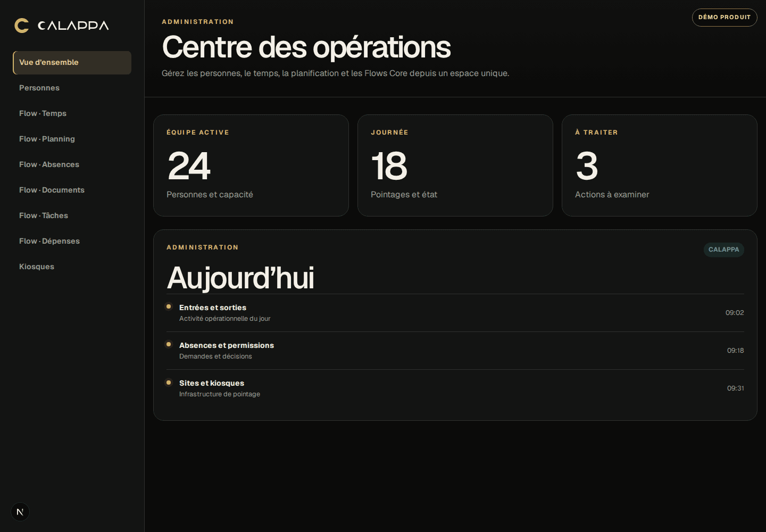The image size is (766, 532).
Task: Click the Actions à examiner label
Action: (612, 195)
